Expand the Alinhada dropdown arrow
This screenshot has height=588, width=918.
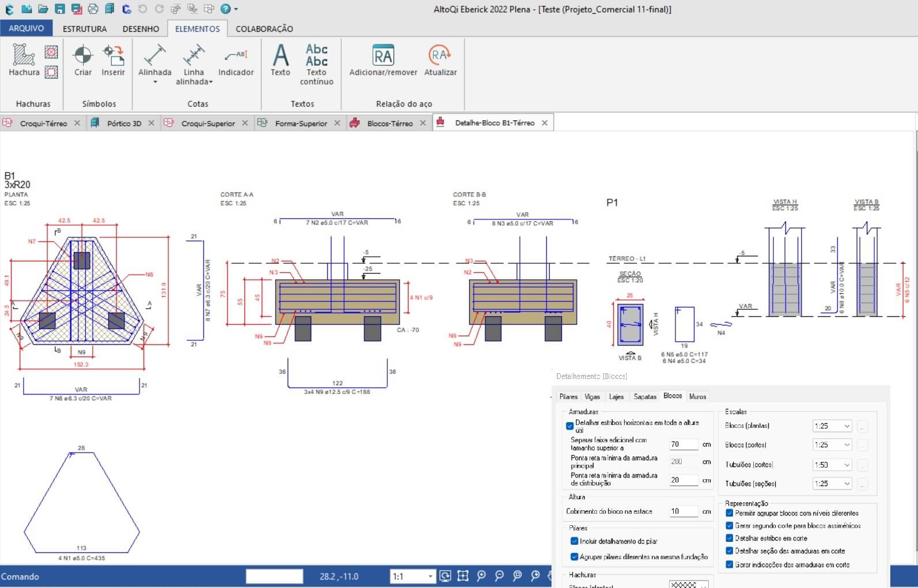click(155, 82)
